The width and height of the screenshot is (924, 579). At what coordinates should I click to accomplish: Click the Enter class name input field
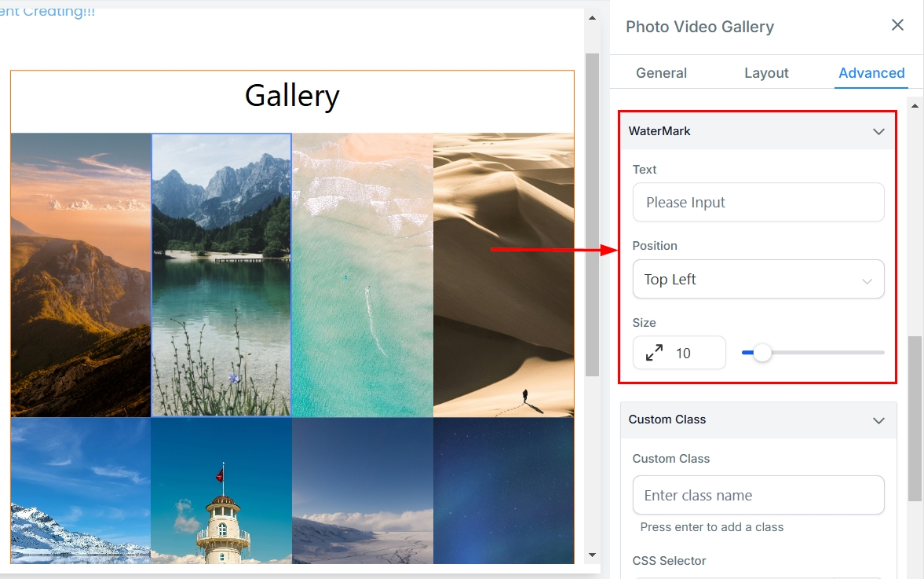tap(758, 496)
